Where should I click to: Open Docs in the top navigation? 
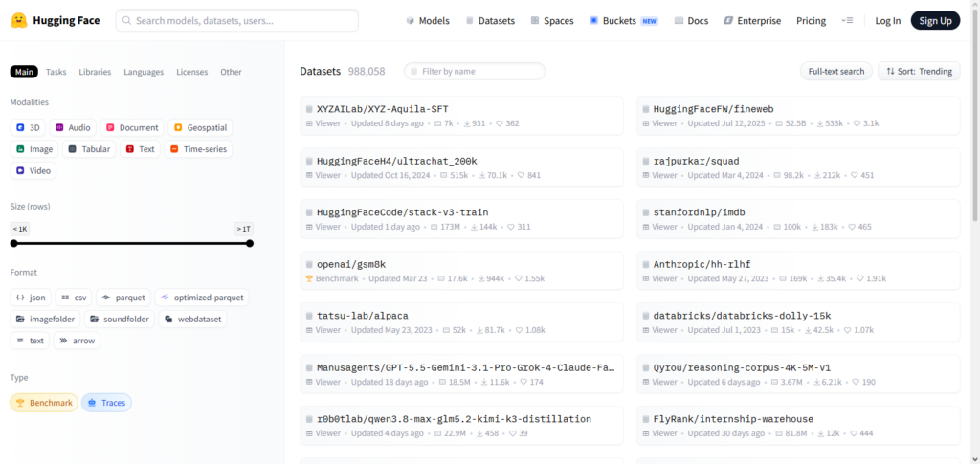click(x=691, y=21)
